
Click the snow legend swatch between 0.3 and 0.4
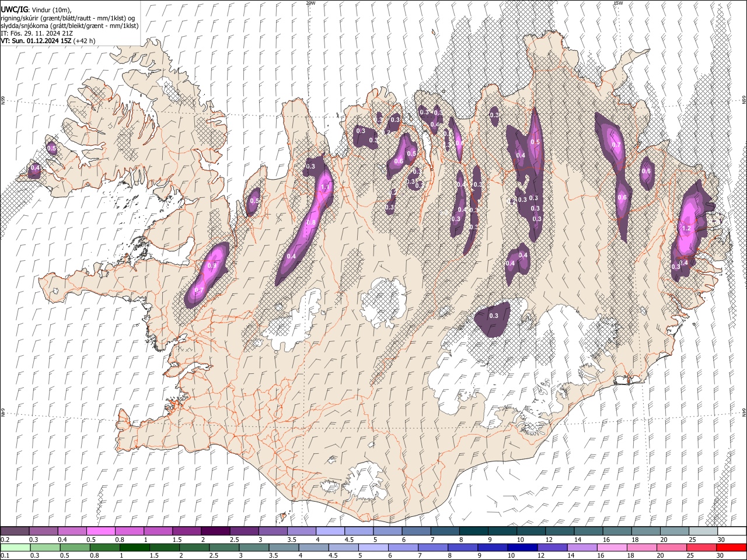[x=43, y=531]
